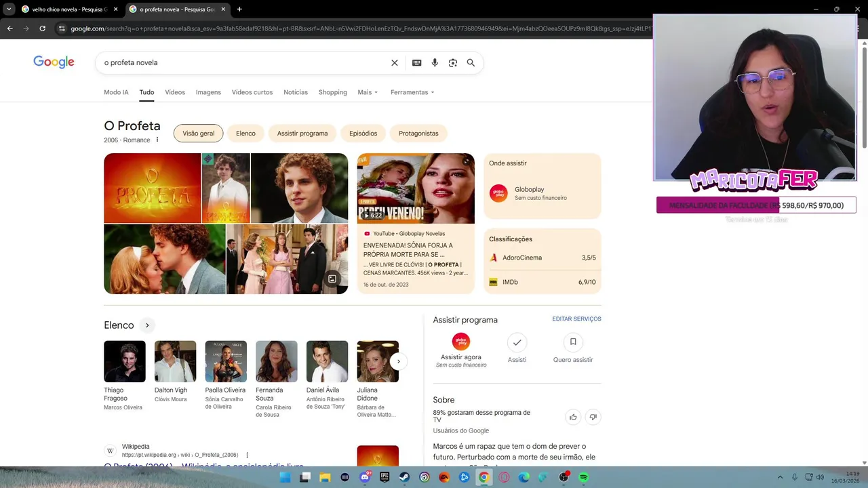Open Epic Games Launcher from taskbar
This screenshot has width=868, height=488.
pos(384,477)
